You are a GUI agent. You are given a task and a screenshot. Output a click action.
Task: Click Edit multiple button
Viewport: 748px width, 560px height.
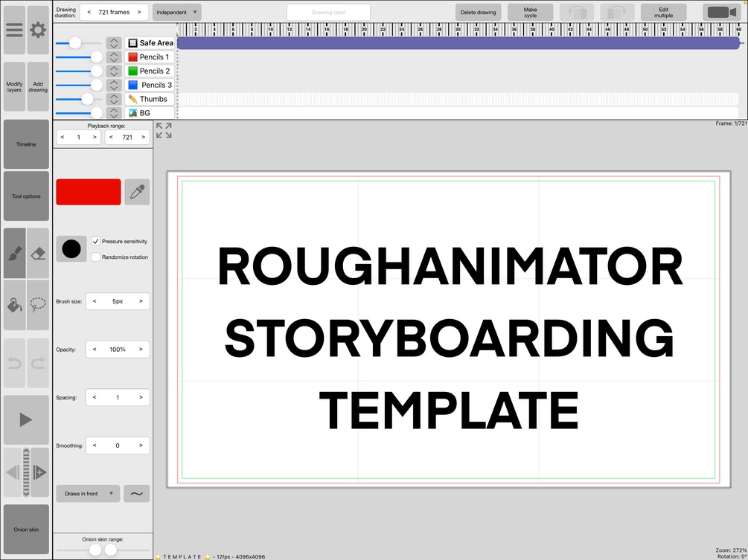(664, 13)
